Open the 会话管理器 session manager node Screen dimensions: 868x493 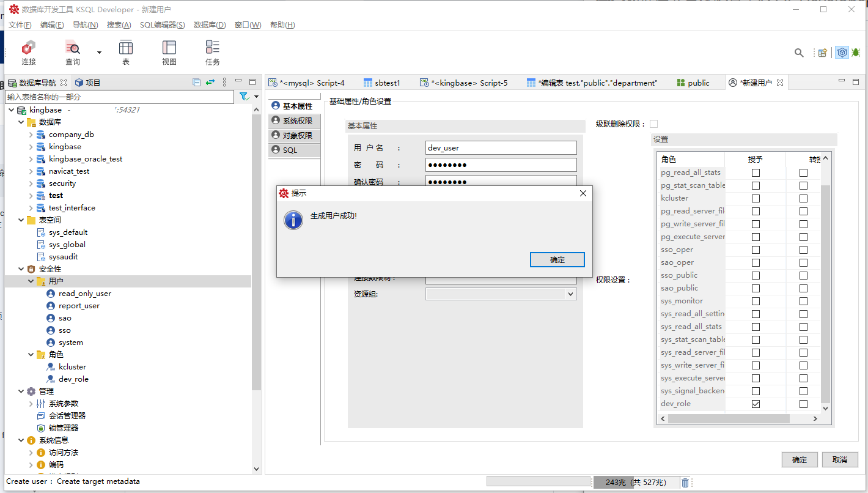pos(67,416)
